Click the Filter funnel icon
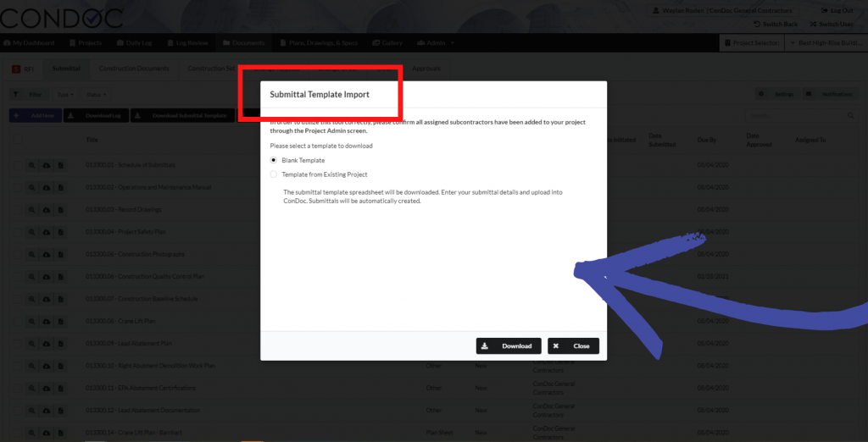This screenshot has height=442, width=868. click(x=16, y=94)
